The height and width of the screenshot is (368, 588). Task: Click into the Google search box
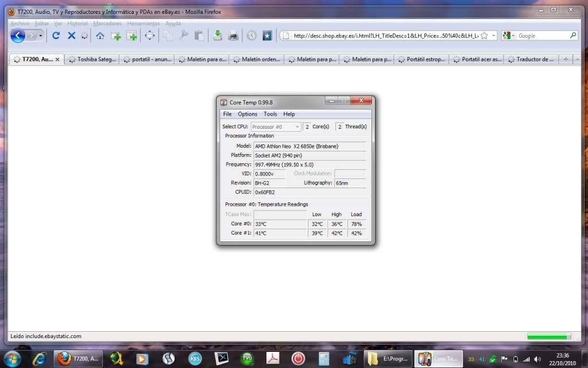[x=542, y=36]
